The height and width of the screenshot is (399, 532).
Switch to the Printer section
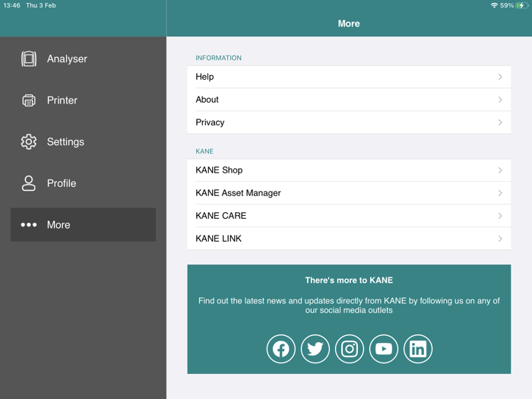[x=83, y=100]
